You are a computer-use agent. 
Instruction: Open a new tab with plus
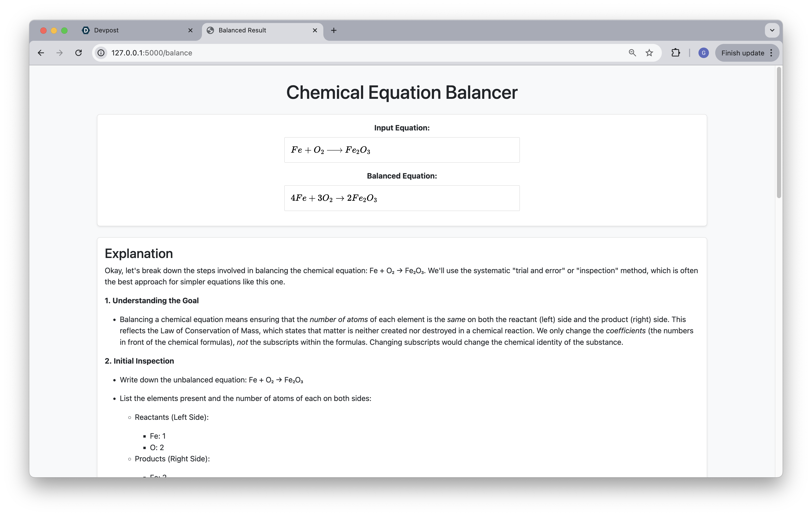point(334,30)
